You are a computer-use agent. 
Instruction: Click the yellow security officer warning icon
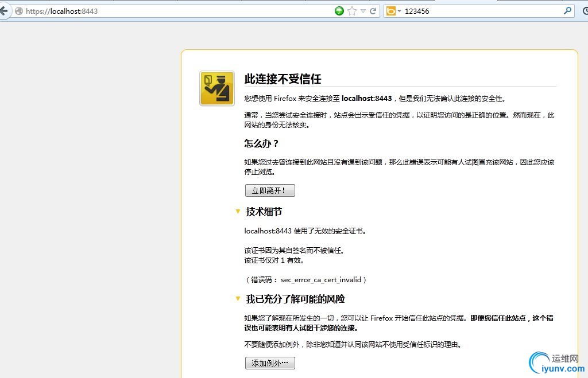coord(217,88)
